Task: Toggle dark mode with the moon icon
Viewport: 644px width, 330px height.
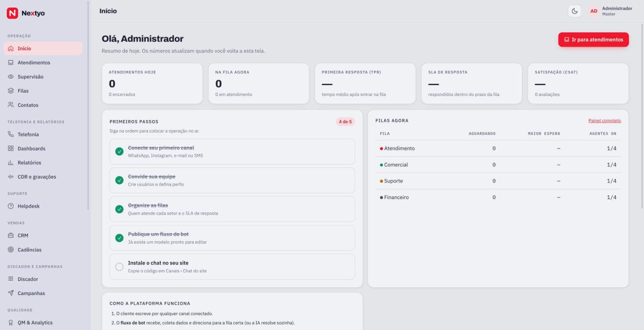Action: coord(575,11)
